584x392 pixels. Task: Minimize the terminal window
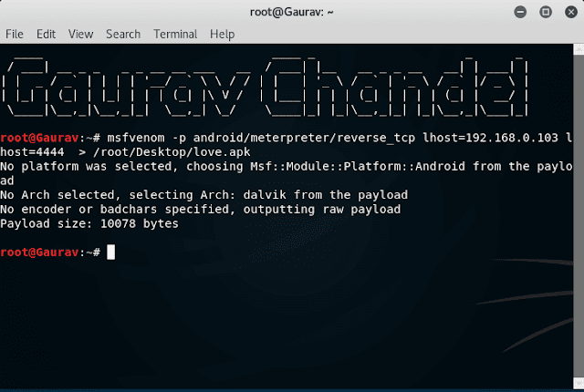tap(520, 12)
